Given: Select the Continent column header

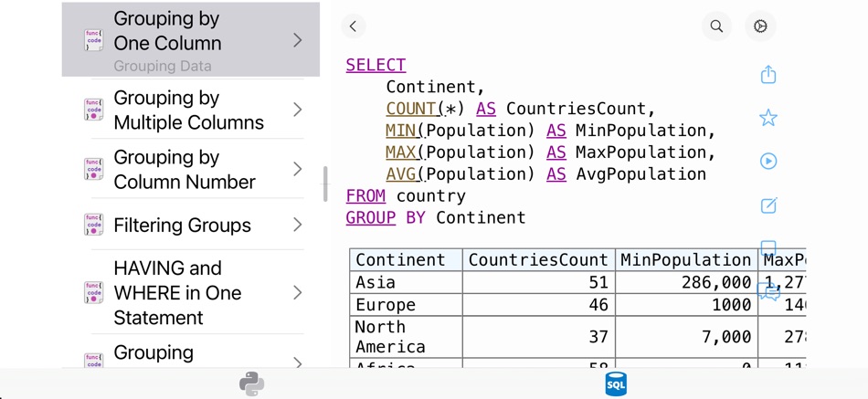Looking at the screenshot, I should (x=406, y=259).
